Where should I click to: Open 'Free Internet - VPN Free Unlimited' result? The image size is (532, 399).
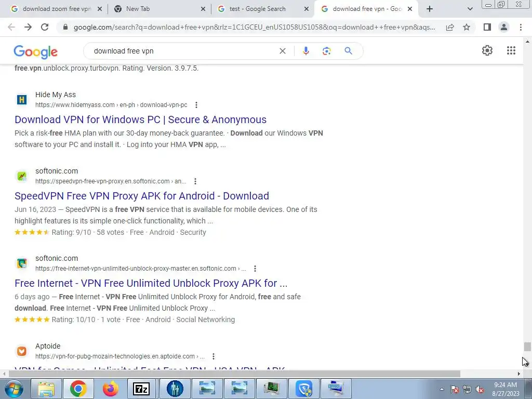[x=151, y=283]
